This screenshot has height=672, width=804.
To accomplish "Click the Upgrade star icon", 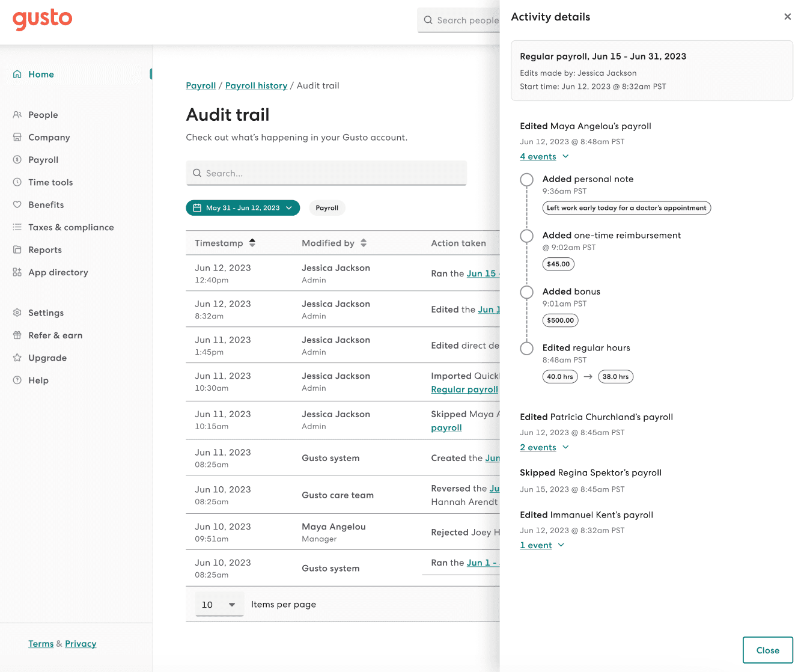I will pyautogui.click(x=17, y=358).
